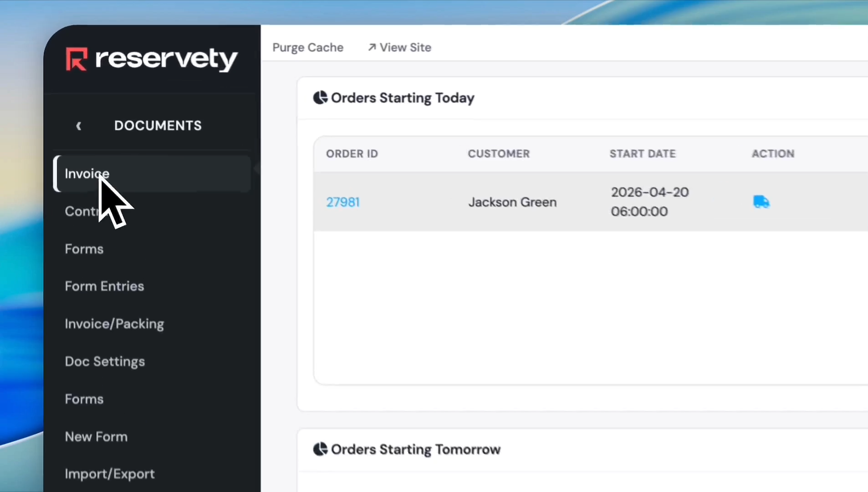Open order 27981 link
The image size is (868, 492).
click(343, 202)
